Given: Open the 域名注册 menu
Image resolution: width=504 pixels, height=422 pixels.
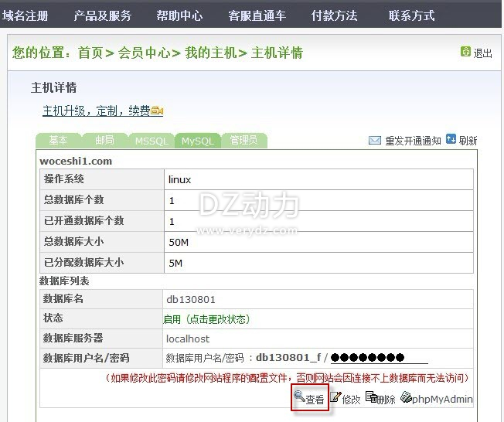Looking at the screenshot, I should [25, 15].
